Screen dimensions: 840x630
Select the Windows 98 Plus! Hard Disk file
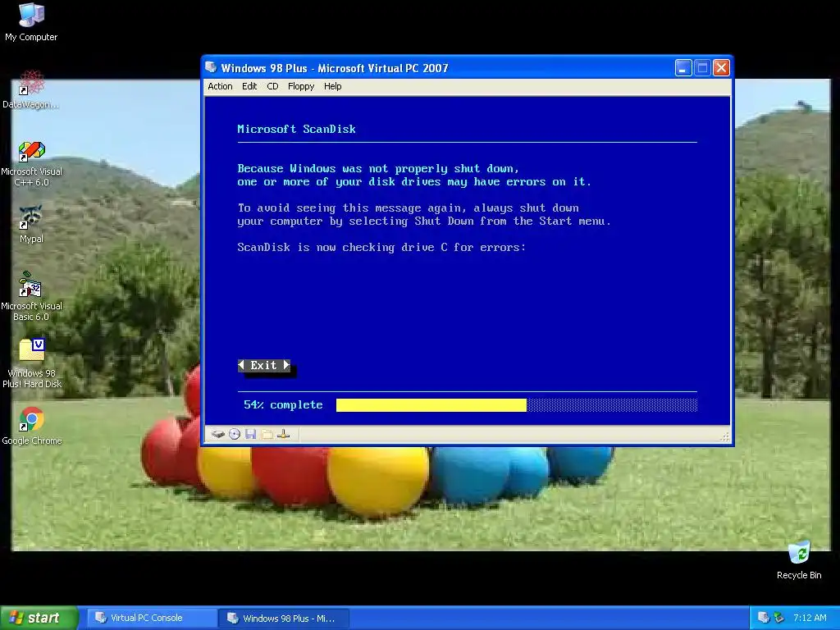[32, 363]
